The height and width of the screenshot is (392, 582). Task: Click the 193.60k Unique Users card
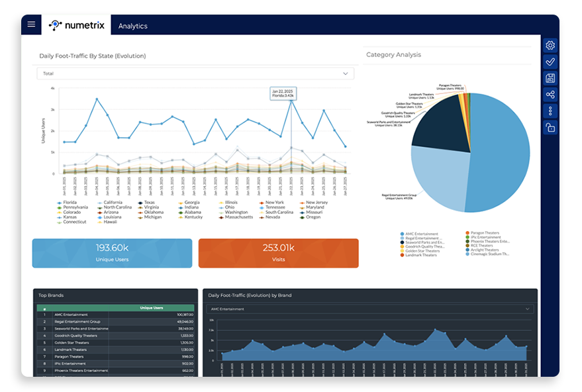tap(112, 253)
